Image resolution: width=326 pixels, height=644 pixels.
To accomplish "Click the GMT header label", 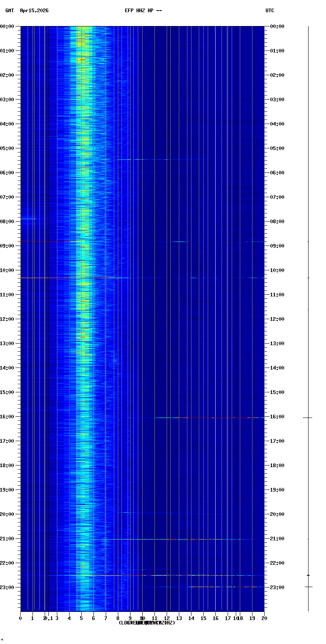I will pyautogui.click(x=9, y=11).
